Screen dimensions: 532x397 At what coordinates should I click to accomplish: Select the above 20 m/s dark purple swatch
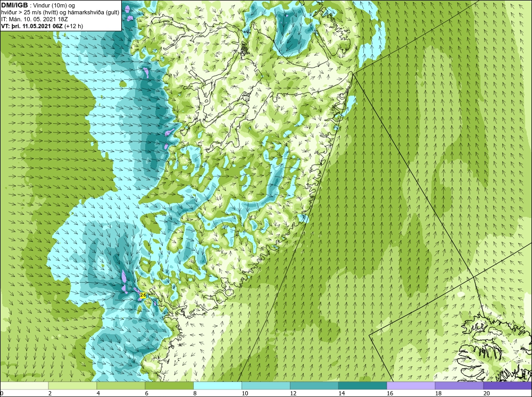(508, 385)
